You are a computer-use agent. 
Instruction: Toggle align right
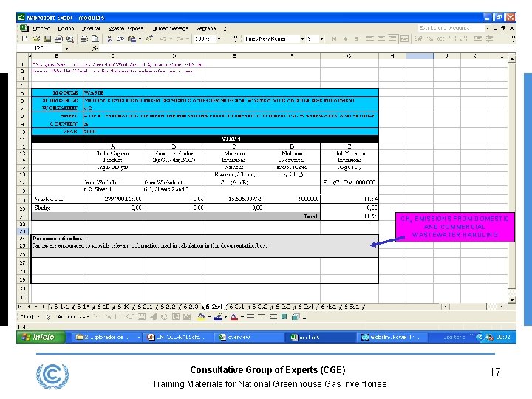[x=392, y=39]
